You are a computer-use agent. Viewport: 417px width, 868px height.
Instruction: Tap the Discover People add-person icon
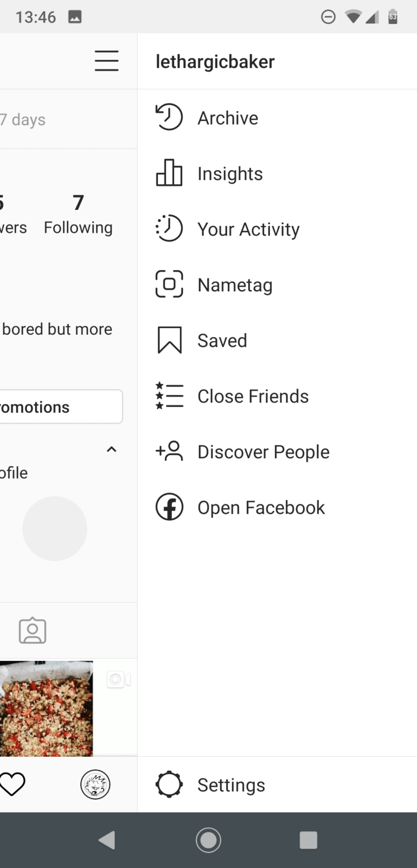(169, 451)
